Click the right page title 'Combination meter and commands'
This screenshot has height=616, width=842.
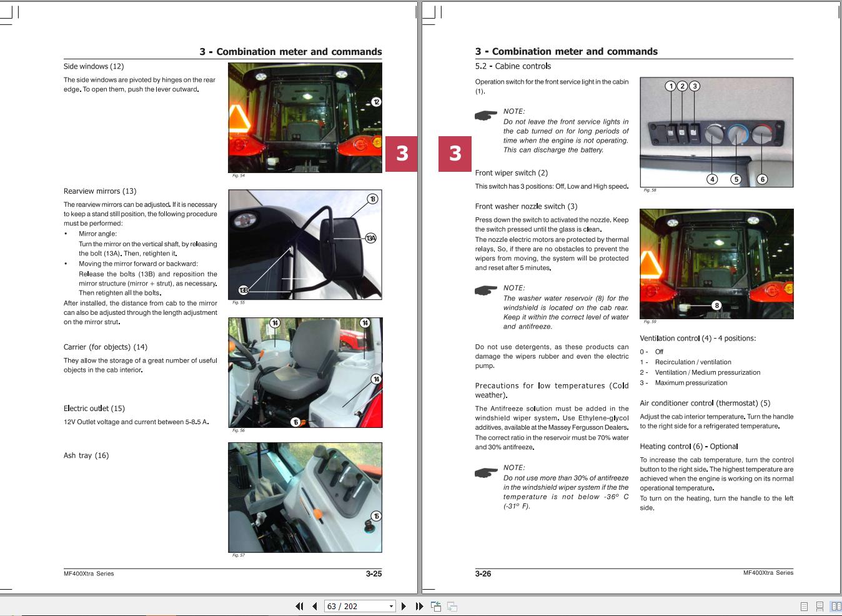575,52
